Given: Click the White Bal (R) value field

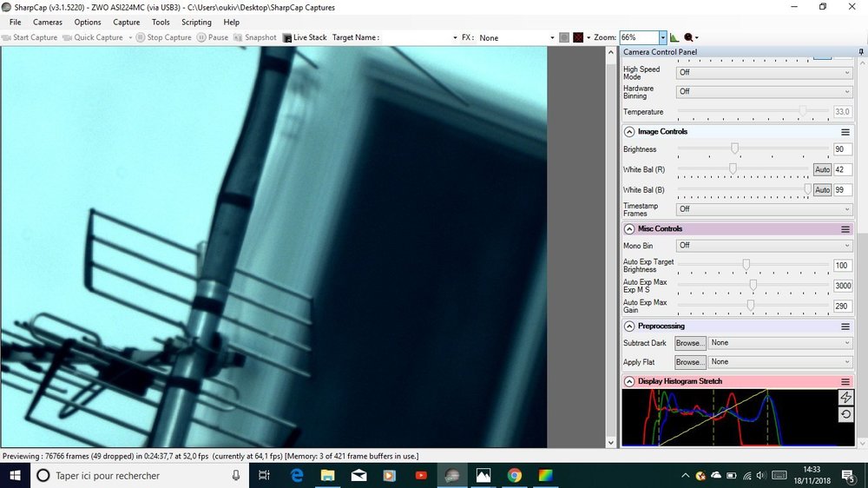Looking at the screenshot, I should (x=843, y=169).
